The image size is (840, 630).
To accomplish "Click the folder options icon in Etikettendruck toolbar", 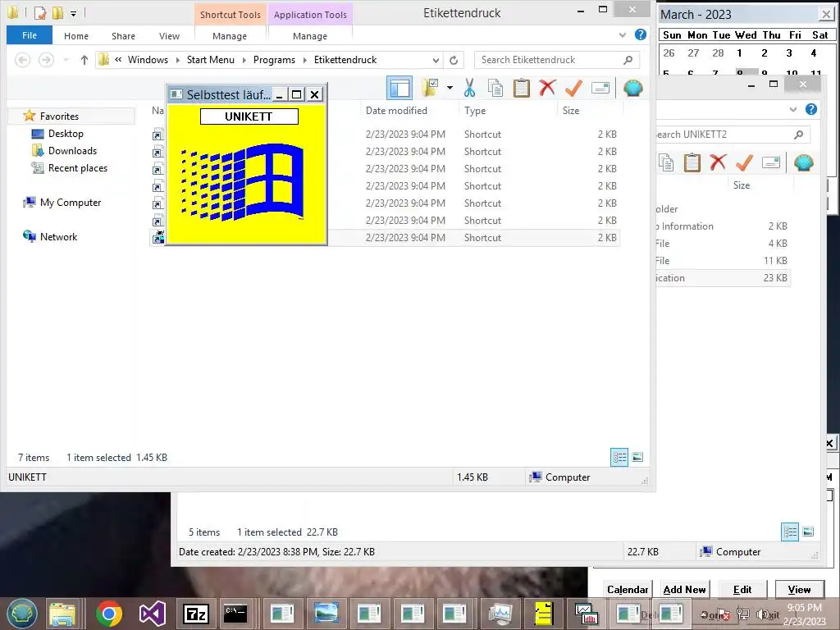I will tap(430, 88).
